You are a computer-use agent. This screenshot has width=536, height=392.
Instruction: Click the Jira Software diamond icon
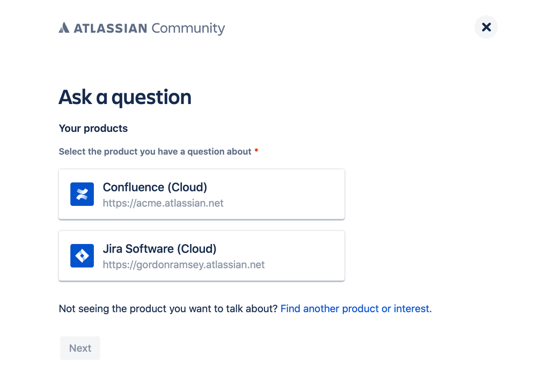pyautogui.click(x=82, y=256)
